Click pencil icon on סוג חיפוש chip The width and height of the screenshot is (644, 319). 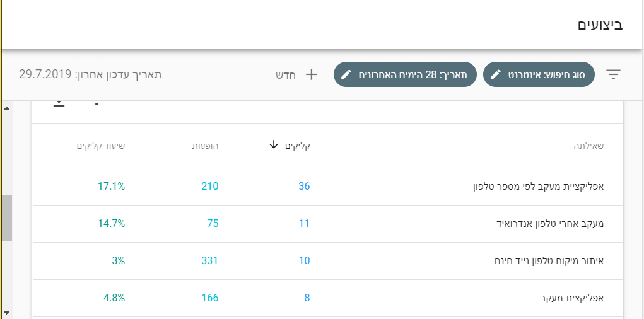(x=496, y=74)
